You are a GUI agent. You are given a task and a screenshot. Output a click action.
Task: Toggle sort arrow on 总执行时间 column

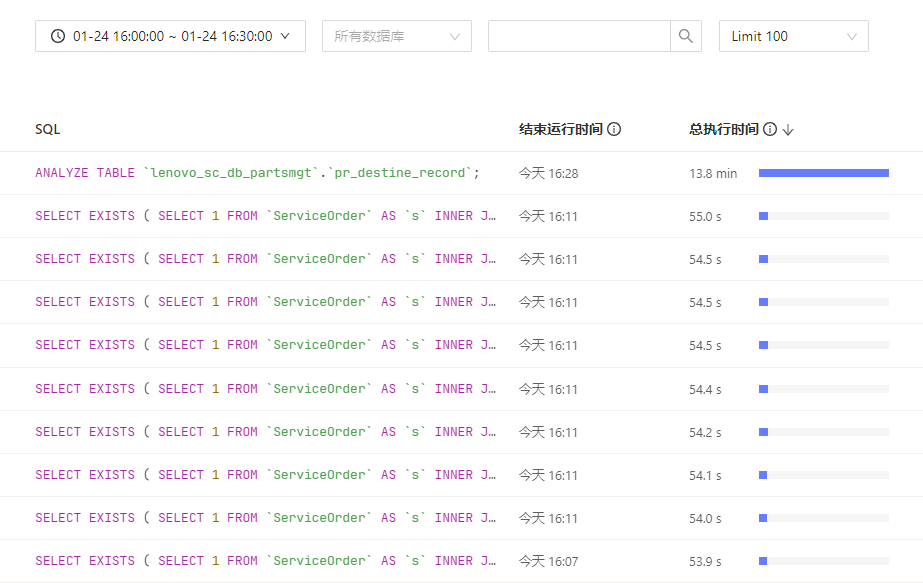coord(788,130)
